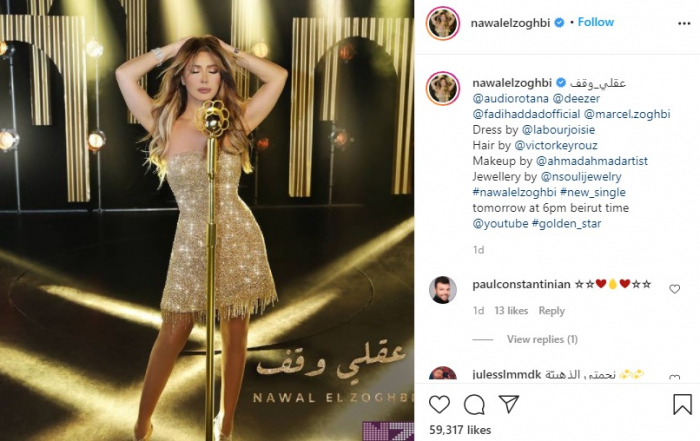Like paulconstantinian's comment heart

point(675,289)
